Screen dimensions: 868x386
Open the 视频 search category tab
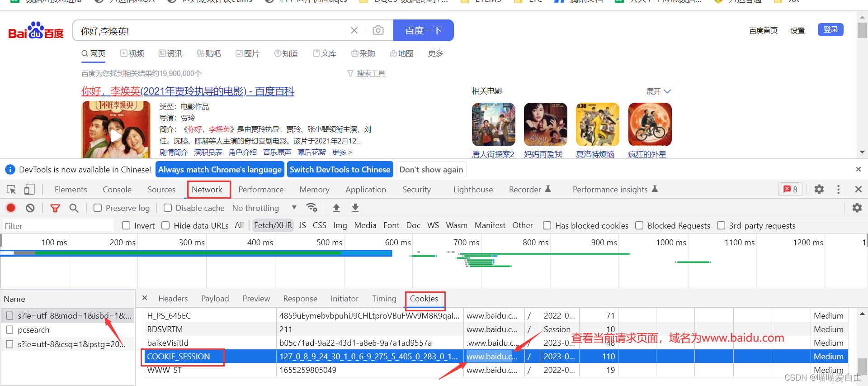pos(132,53)
